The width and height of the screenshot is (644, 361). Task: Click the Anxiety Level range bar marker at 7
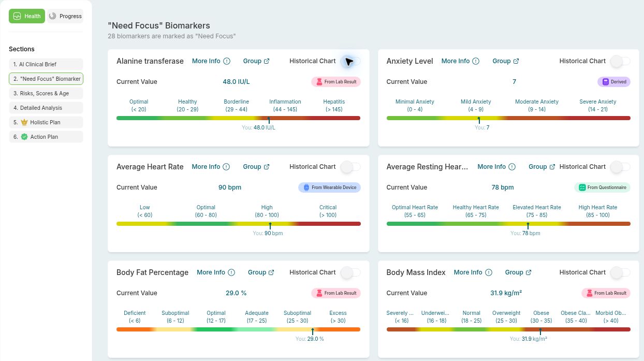[x=479, y=120]
